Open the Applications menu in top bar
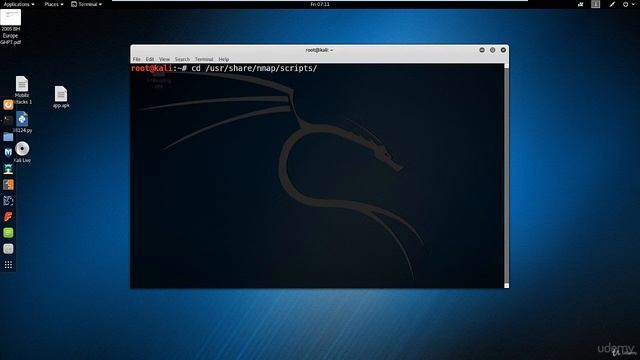This screenshot has height=360, width=640. click(x=19, y=4)
